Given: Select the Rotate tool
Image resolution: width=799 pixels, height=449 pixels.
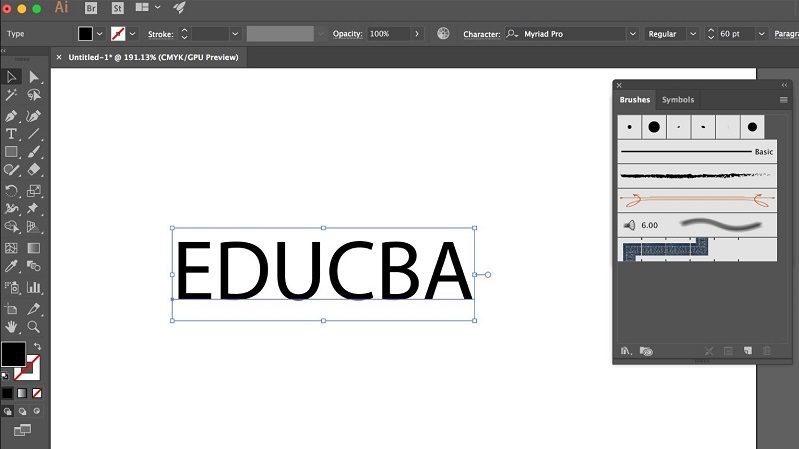Looking at the screenshot, I should pos(11,191).
